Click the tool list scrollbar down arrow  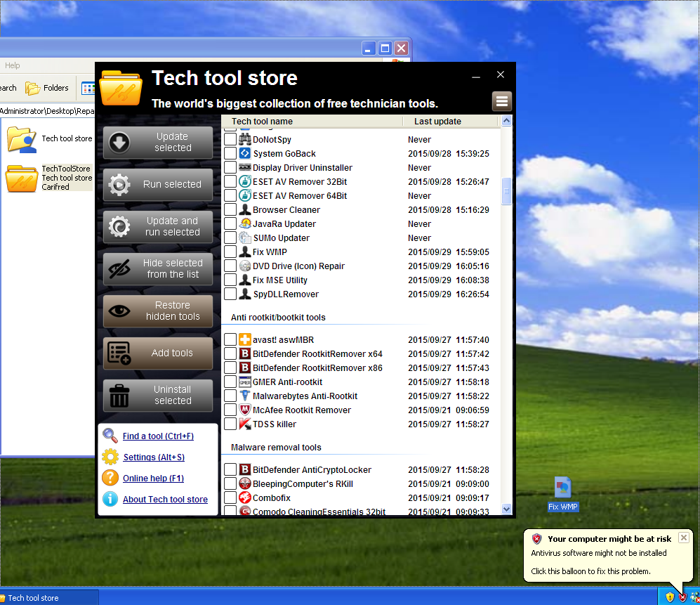click(506, 509)
